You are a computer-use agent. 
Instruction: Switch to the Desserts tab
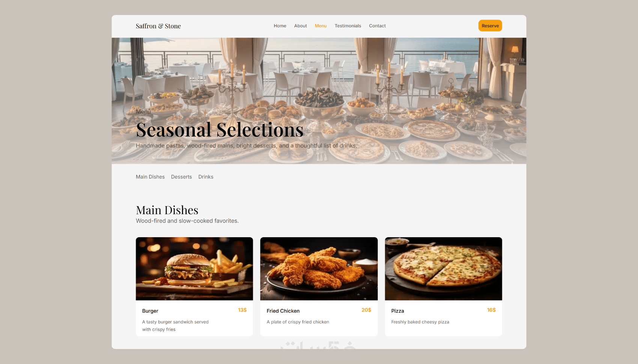coord(181,177)
